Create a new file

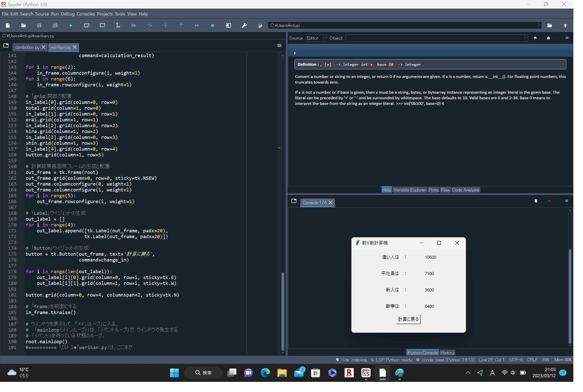(8, 25)
